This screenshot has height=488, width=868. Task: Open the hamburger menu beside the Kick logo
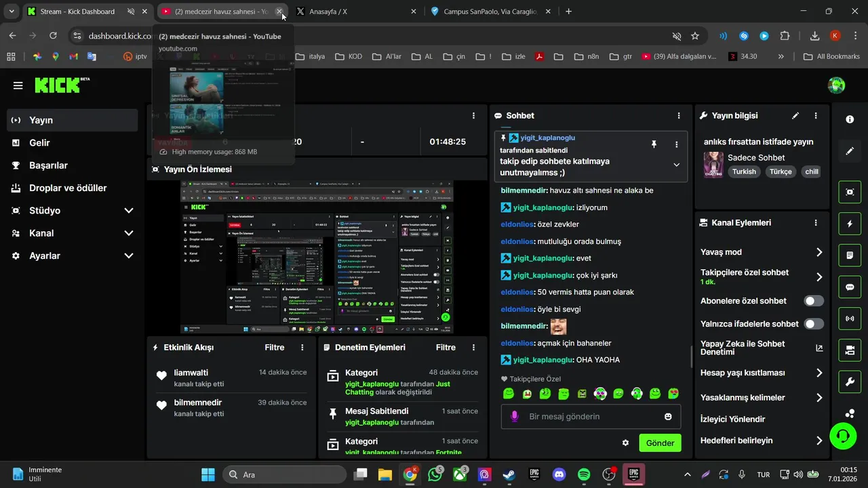point(18,85)
